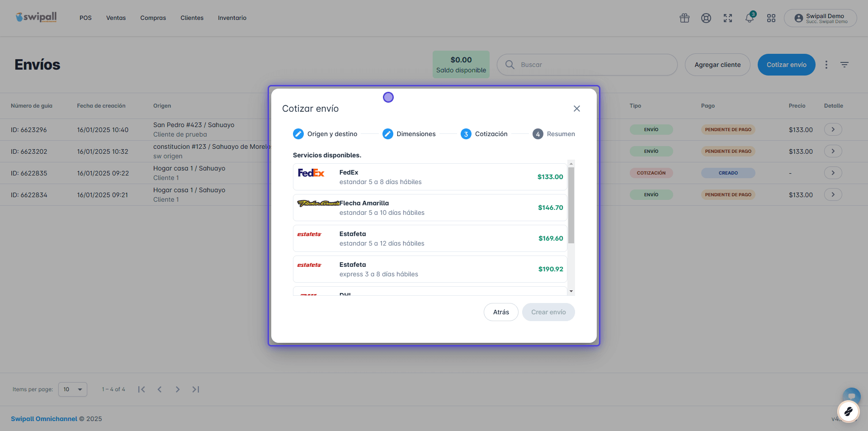Click the search magnifier icon
The height and width of the screenshot is (431, 868).
[510, 65]
